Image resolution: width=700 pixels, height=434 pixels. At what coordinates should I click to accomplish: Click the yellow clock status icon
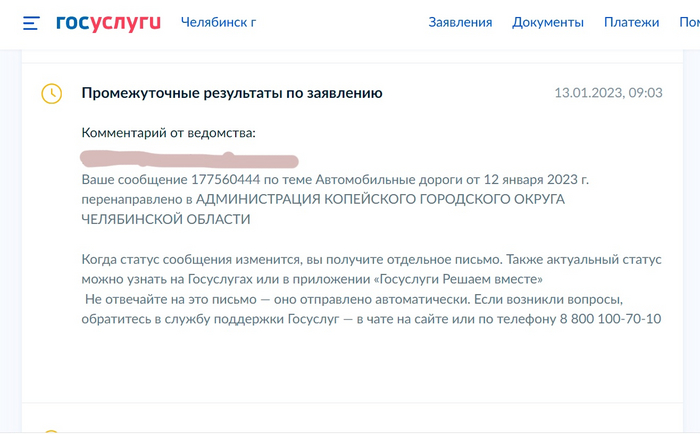(x=50, y=93)
